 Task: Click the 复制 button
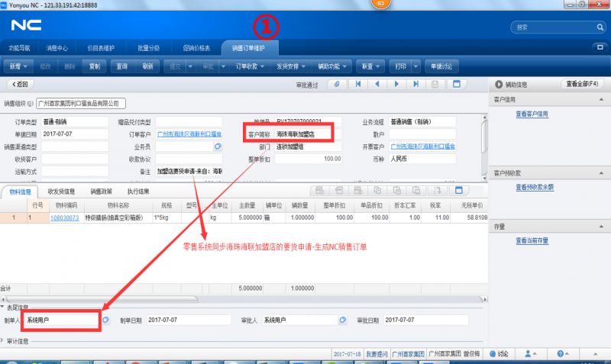pos(95,66)
